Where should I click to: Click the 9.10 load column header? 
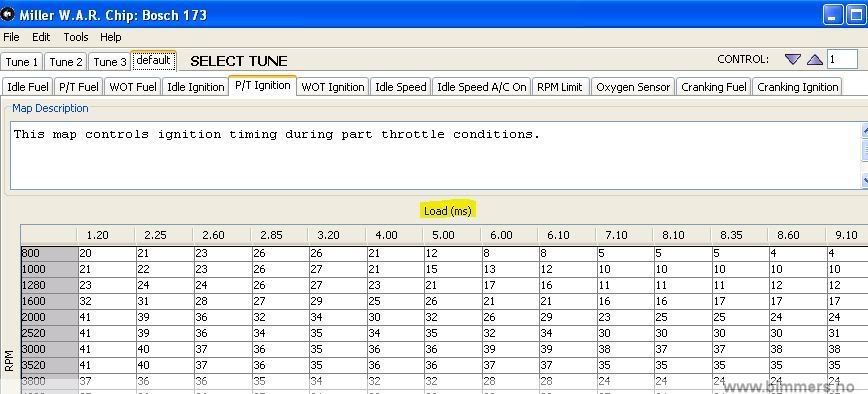point(846,235)
